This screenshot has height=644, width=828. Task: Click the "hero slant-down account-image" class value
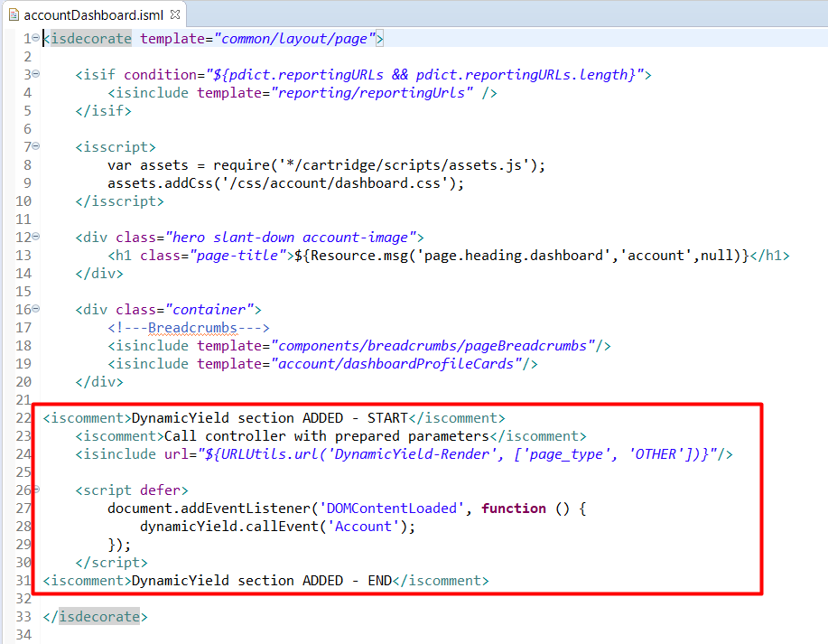tap(291, 238)
